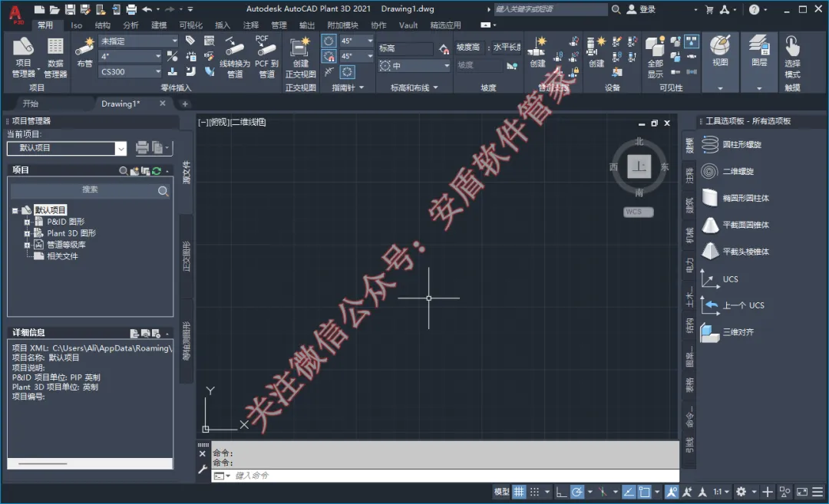Start the 布管 route pipe tool
The width and height of the screenshot is (829, 504).
point(84,51)
